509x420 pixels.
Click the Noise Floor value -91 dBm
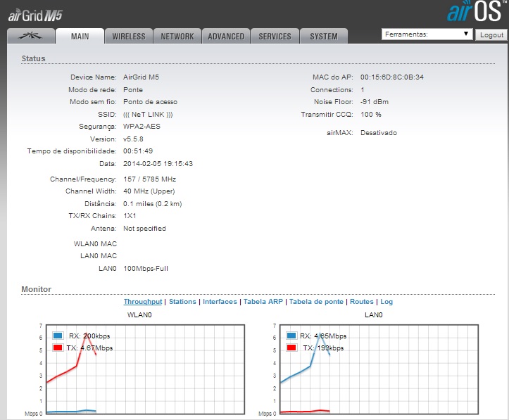pyautogui.click(x=375, y=102)
